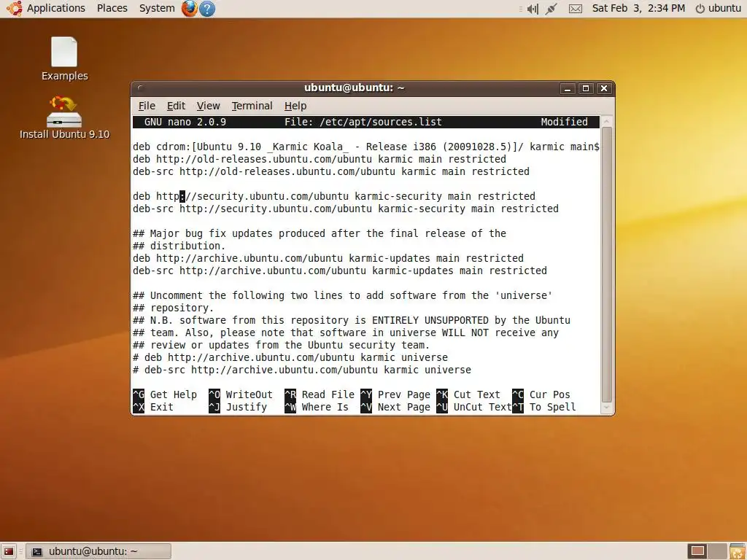Open the terminal File menu

coord(147,106)
